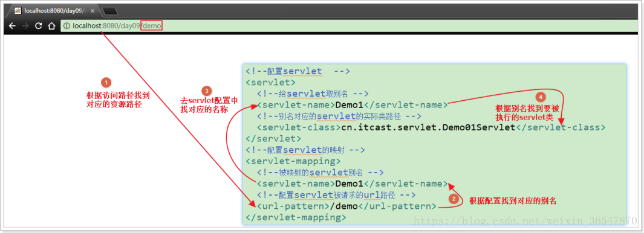Screen dimensions: 644x233
Task: Reload the page with the refresh icon
Action: (38, 26)
